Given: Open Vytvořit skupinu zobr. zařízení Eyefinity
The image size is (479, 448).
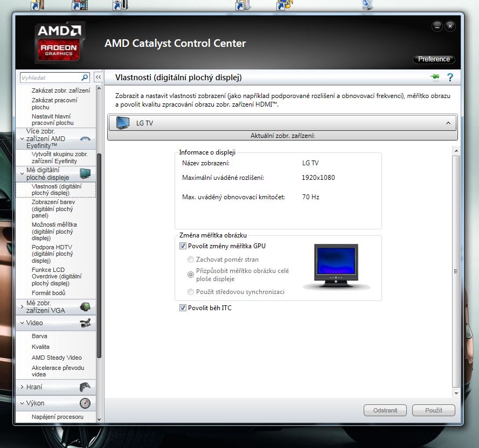Looking at the screenshot, I should pos(60,158).
